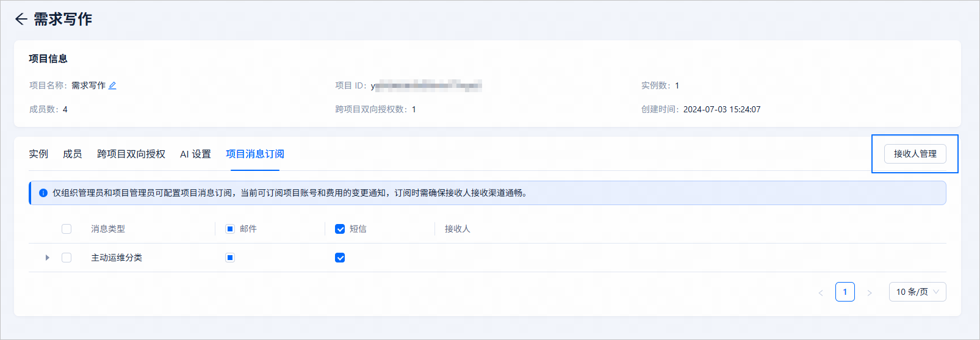Image resolution: width=980 pixels, height=340 pixels.
Task: Select the 项目消息订阅 tab
Action: tap(255, 154)
